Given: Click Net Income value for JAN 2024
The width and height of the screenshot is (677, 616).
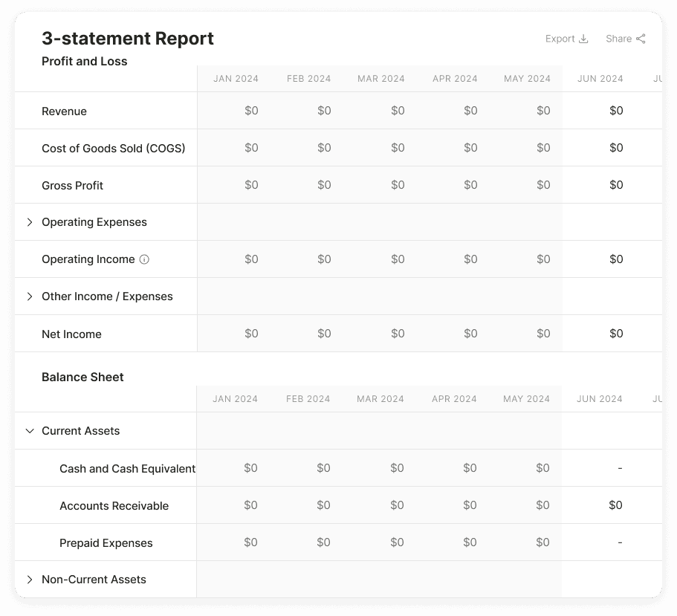Looking at the screenshot, I should (x=251, y=334).
